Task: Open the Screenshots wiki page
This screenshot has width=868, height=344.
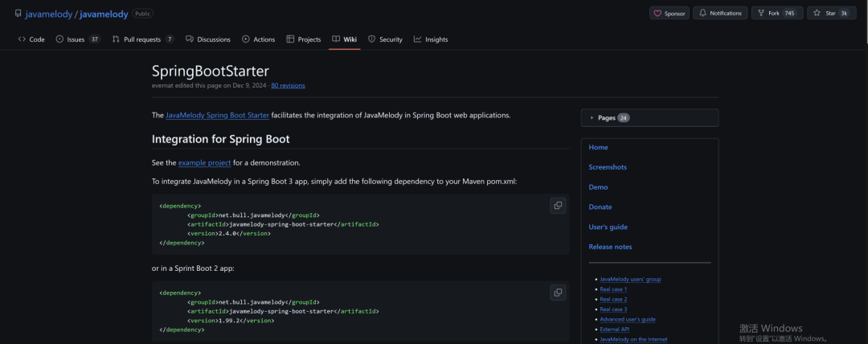Action: point(608,167)
